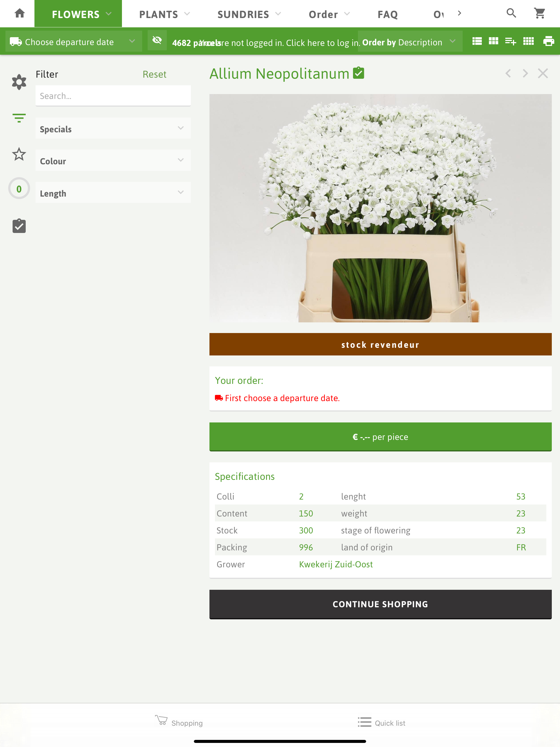Click the Stock value 300
This screenshot has height=747, width=560.
306,530
